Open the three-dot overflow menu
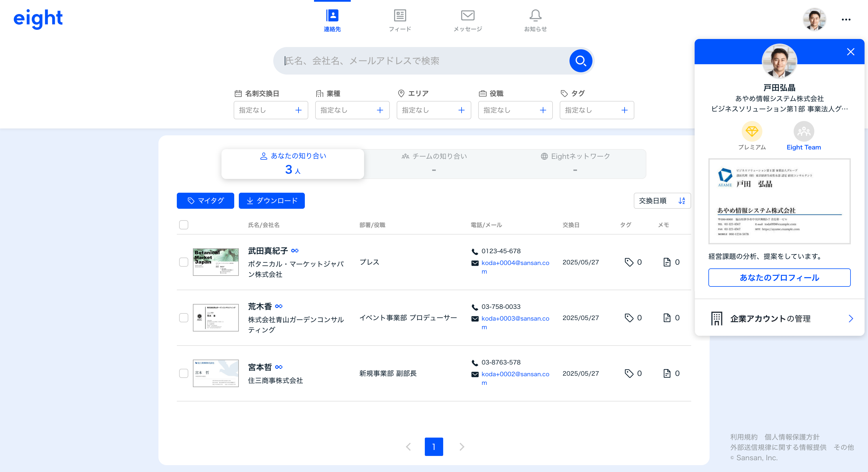Screen dimensions: 868x472 point(846,19)
